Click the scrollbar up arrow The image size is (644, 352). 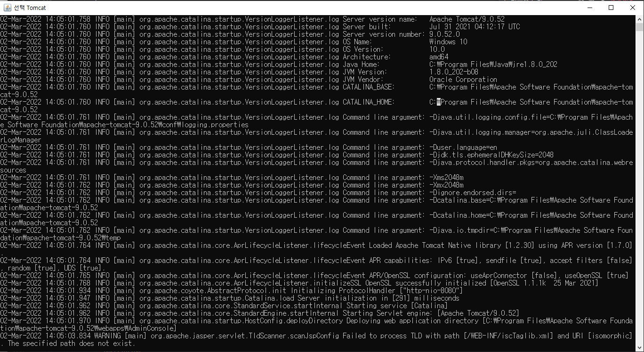pos(640,19)
